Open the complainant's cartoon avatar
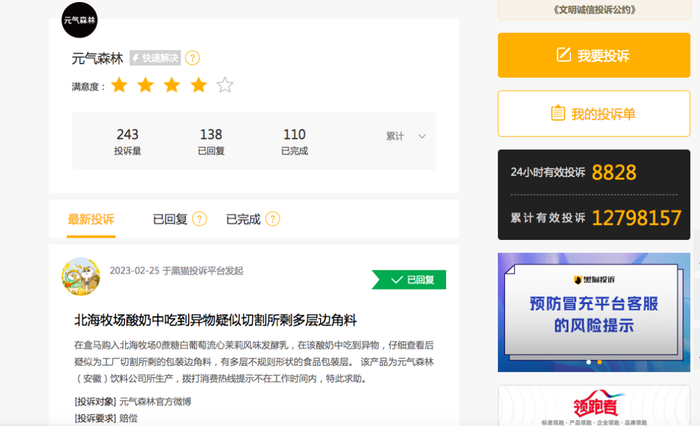The image size is (700, 426). 81,276
